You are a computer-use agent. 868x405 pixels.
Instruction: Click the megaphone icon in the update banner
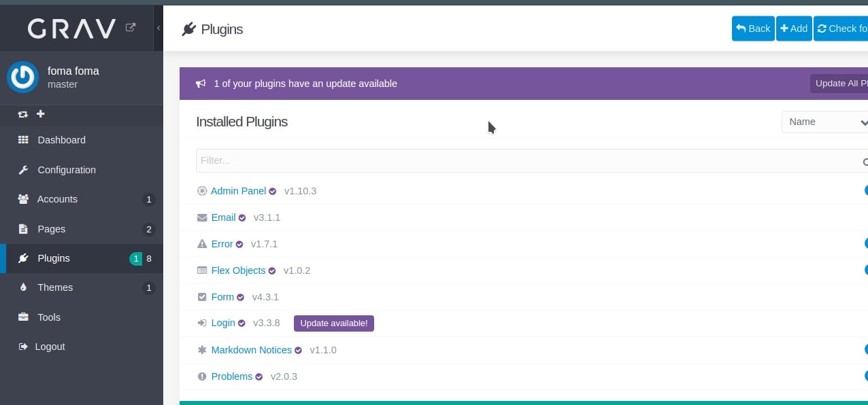[x=201, y=84]
